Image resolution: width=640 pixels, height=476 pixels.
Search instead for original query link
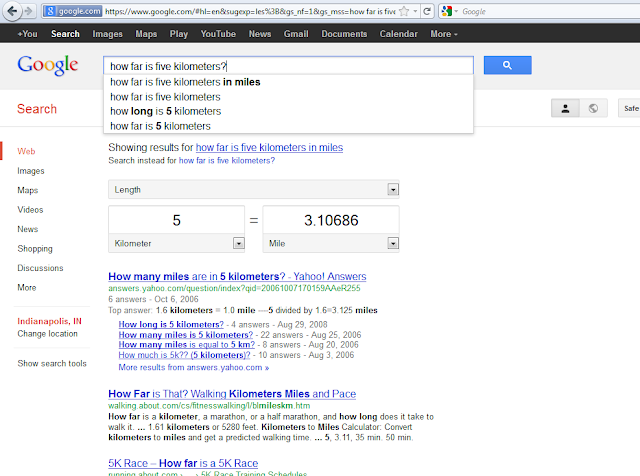(x=227, y=160)
